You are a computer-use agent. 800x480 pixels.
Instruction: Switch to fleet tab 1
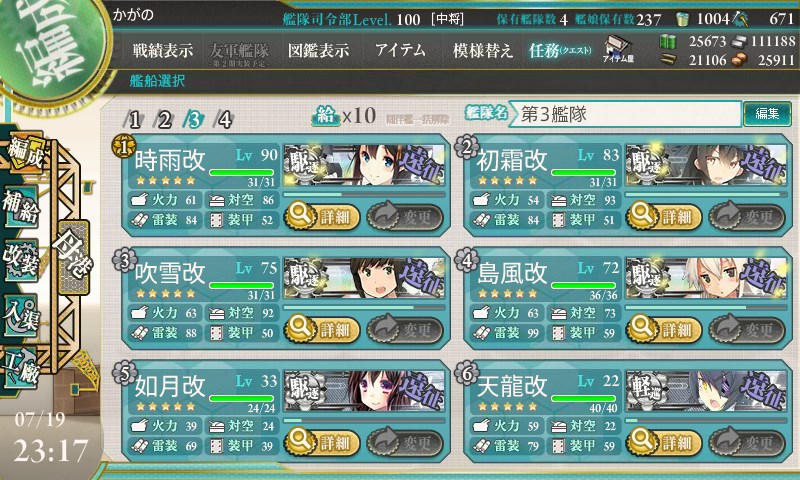click(134, 120)
